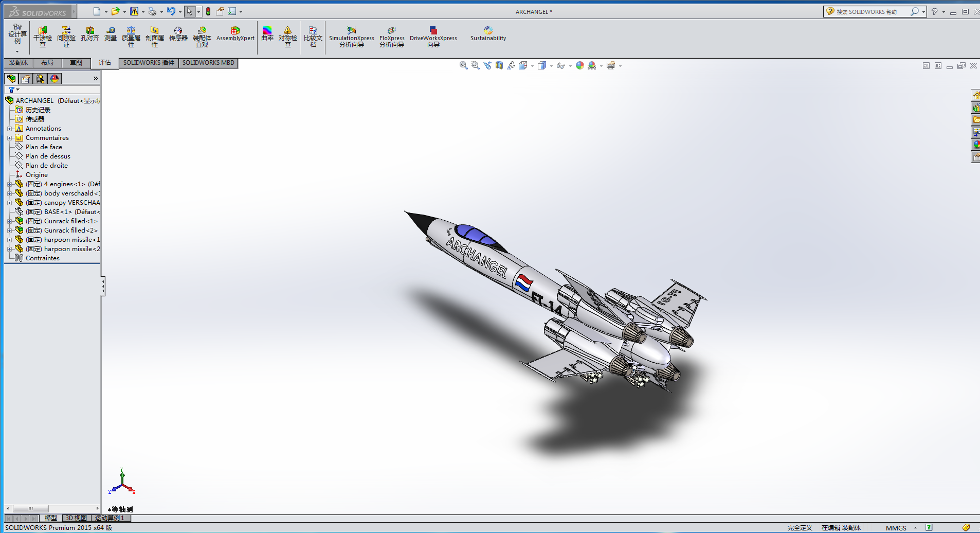Switch to the SOLIDWORKS MBD tab
The image size is (980, 533).
point(208,63)
